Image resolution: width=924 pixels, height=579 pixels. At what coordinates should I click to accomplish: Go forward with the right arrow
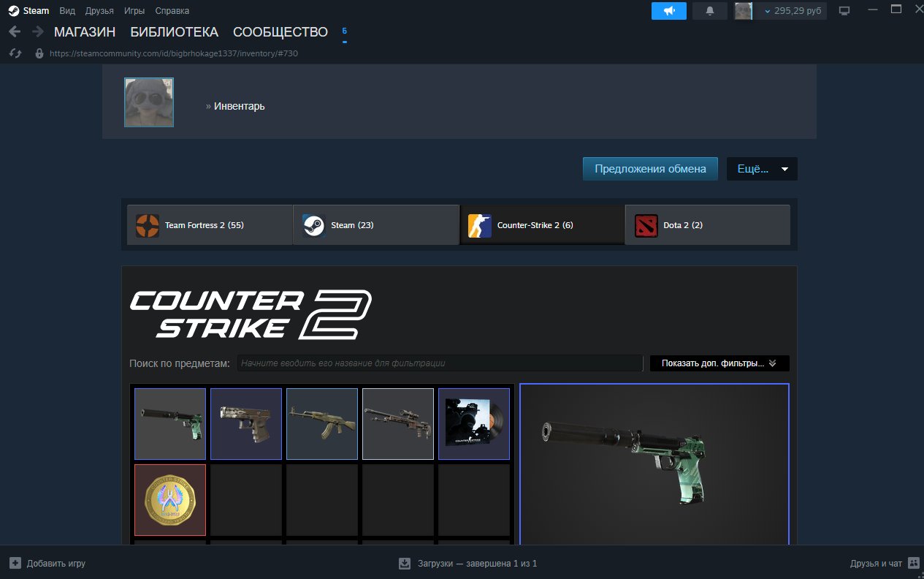37,31
